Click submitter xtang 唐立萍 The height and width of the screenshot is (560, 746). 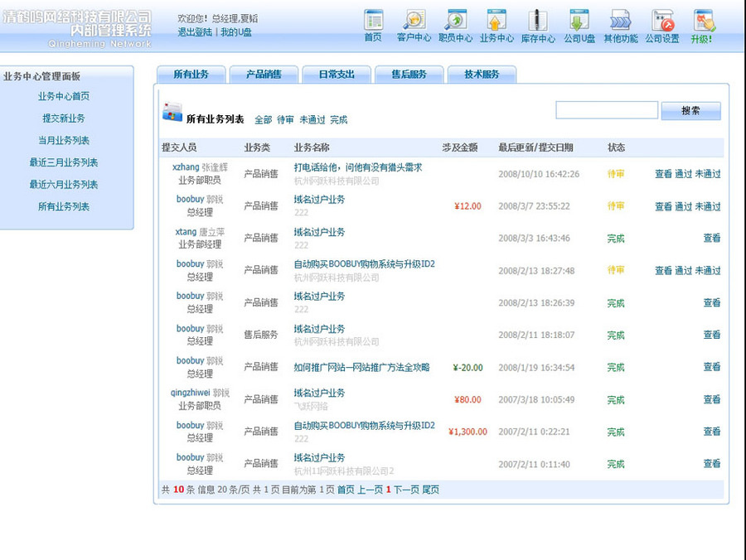pos(200,232)
